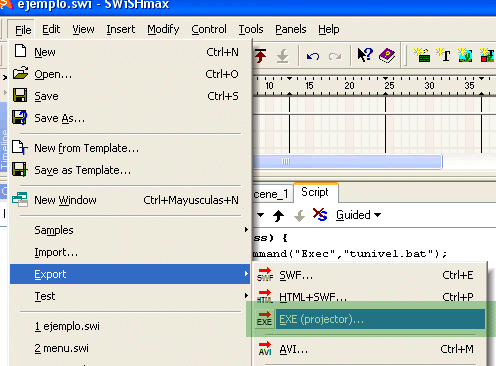Click the delete script red X icon
This screenshot has width=496, height=366.
(x=320, y=214)
